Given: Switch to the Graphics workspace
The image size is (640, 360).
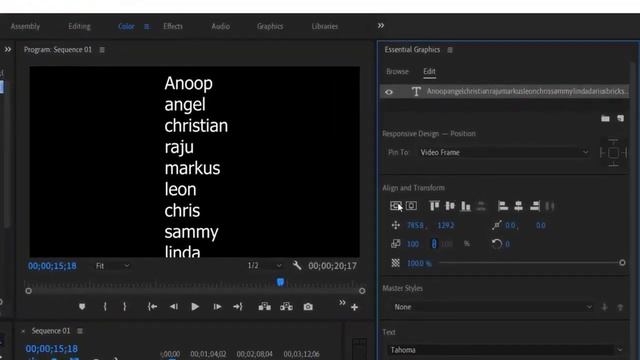Looking at the screenshot, I should pyautogui.click(x=270, y=27).
